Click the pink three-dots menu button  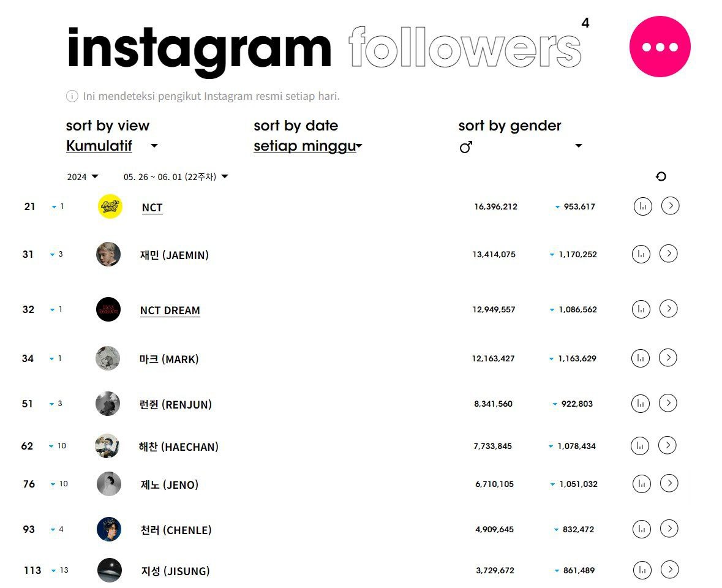pos(660,47)
